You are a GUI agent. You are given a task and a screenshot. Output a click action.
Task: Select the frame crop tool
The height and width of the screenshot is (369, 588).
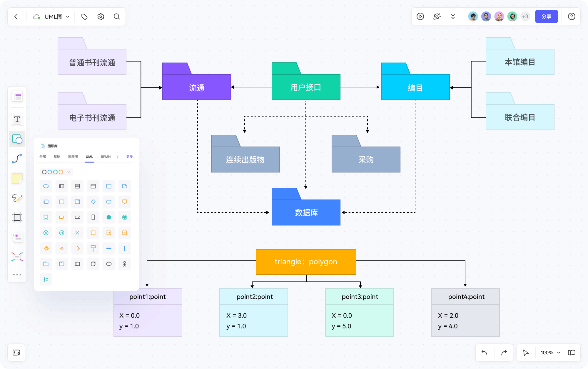(17, 217)
